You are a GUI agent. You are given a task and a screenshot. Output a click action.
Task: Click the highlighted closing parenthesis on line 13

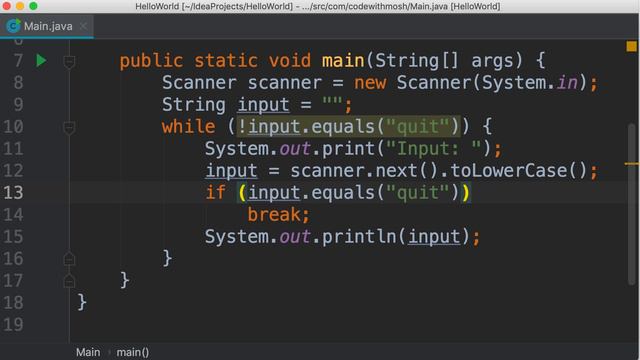pos(466,192)
